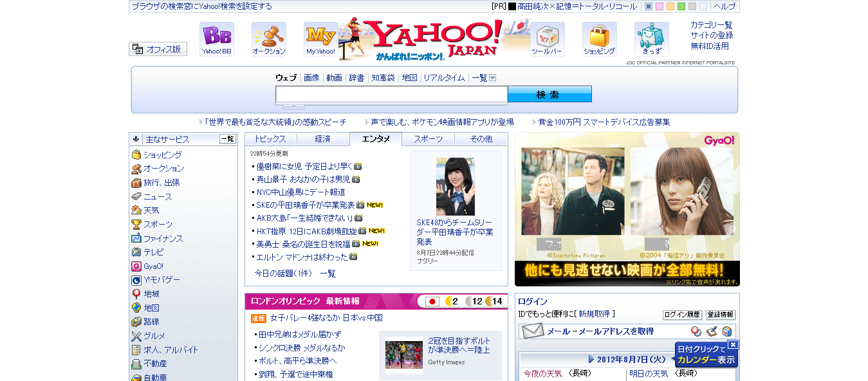Collapse the 主なサービス arrow button
Image resolution: width=868 pixels, height=381 pixels.
point(136,139)
